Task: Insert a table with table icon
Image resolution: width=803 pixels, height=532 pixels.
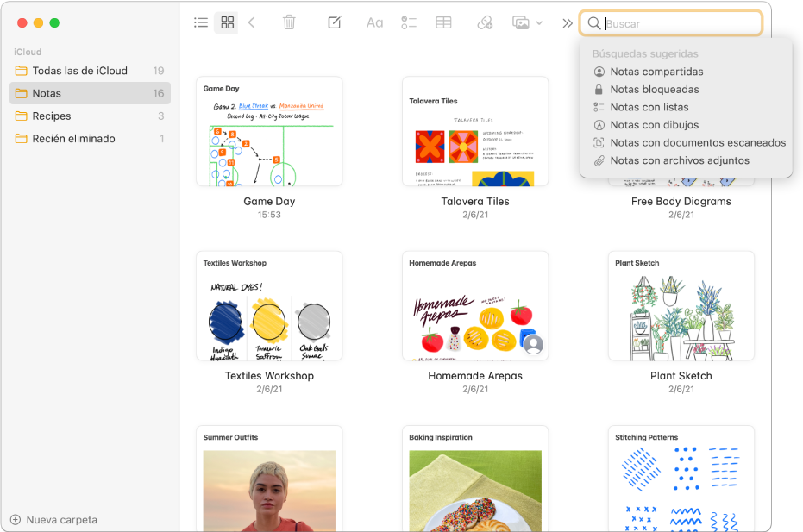Action: [443, 22]
